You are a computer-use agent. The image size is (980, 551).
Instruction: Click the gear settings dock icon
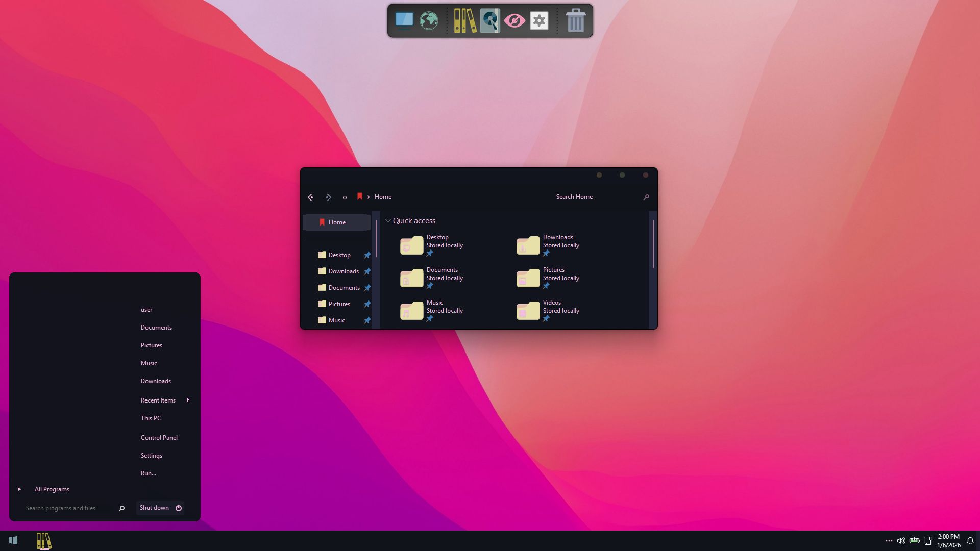[x=539, y=20]
